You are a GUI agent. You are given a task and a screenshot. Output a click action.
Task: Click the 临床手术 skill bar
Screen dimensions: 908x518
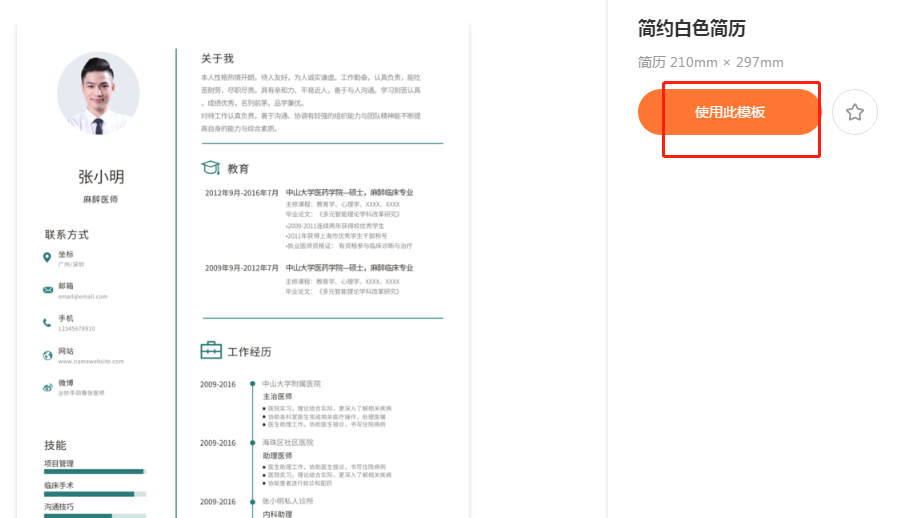click(x=95, y=494)
